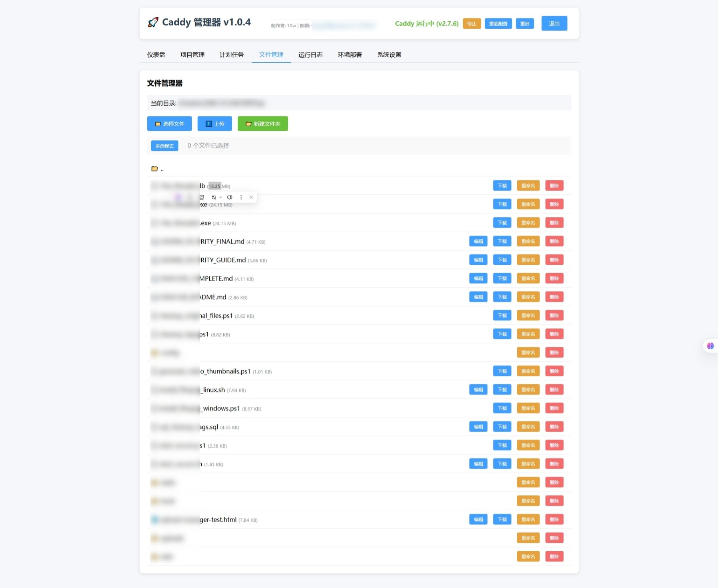Click the rocket logo beside Caddy 管理器
Image resolution: width=718 pixels, height=588 pixels.
[153, 22]
